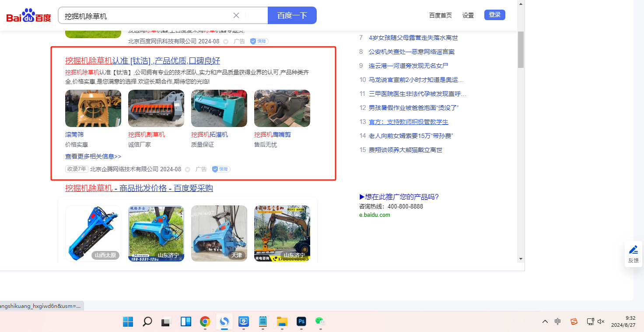The image size is (644, 332).
Task: Click 北京百度网讯科技有限公司 source text
Action: (162, 41)
